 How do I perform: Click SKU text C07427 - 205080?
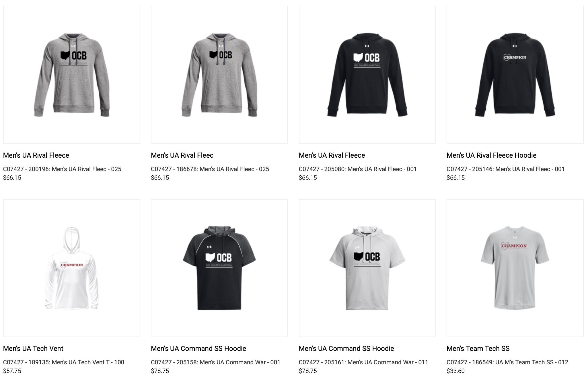click(x=322, y=169)
